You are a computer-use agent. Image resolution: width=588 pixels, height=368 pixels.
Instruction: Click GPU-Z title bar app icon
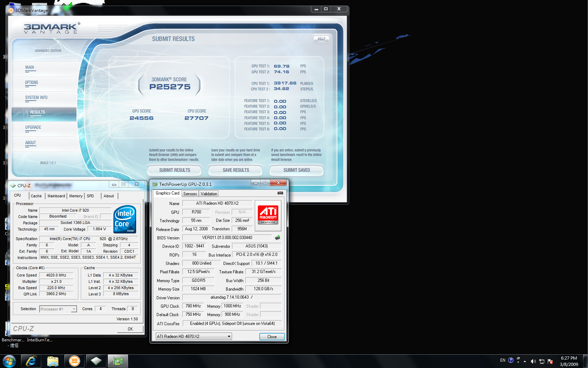coord(155,184)
